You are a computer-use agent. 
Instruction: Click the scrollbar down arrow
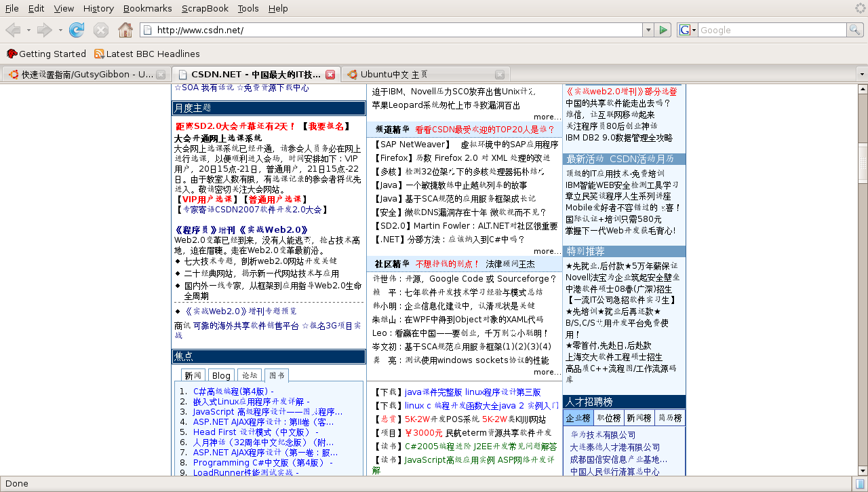click(863, 471)
